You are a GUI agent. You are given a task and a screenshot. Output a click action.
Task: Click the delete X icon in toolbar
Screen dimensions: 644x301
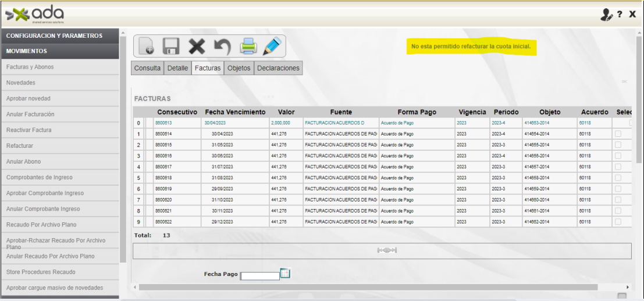click(197, 46)
